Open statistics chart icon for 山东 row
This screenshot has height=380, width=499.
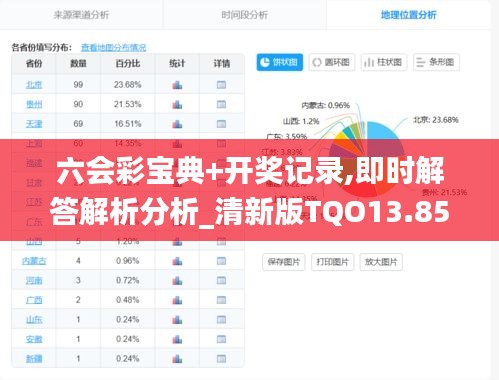click(x=177, y=320)
